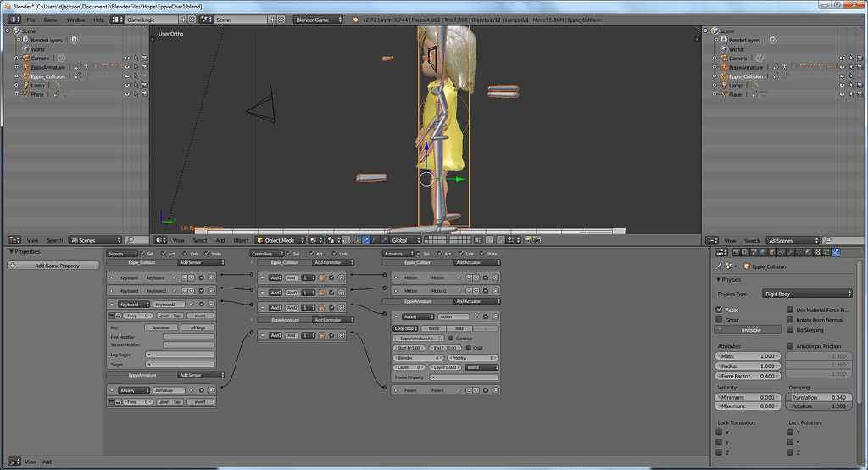Expand the Motion actuator panel
This screenshot has height=470, width=868.
pyautogui.click(x=395, y=277)
